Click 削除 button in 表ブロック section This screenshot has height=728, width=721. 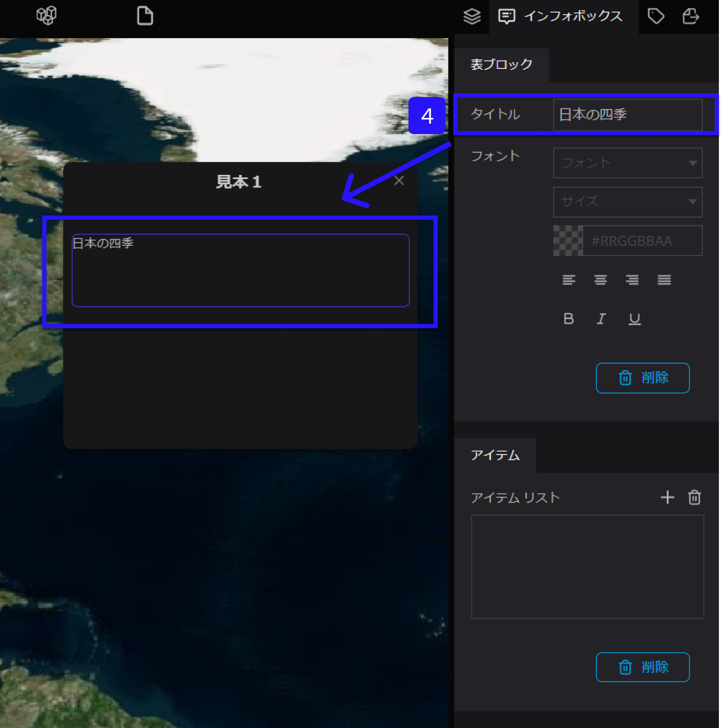(x=643, y=378)
